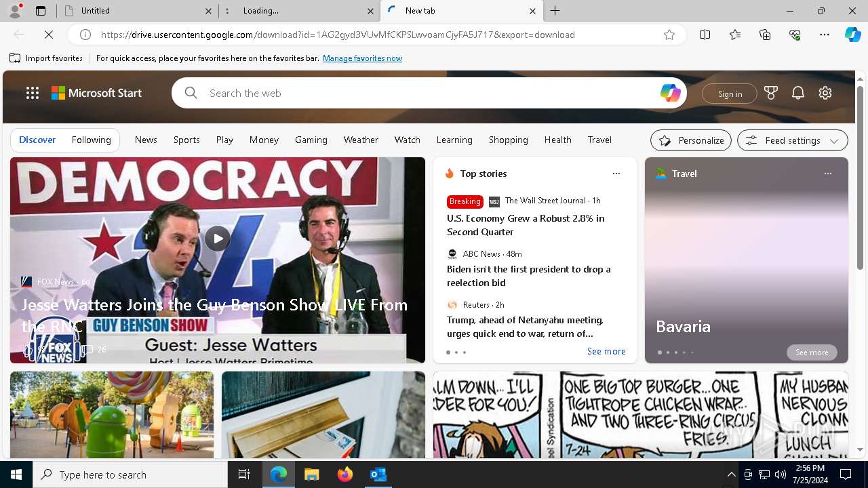Show hidden system tray icons

[x=731, y=474]
